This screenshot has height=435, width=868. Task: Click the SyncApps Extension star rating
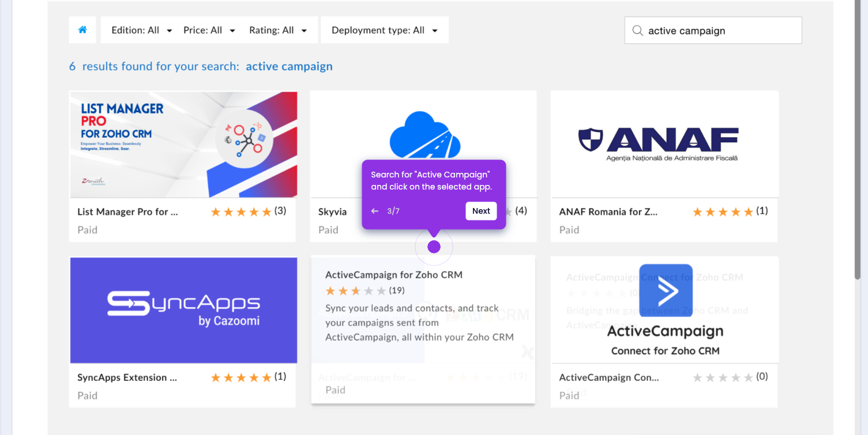point(241,377)
